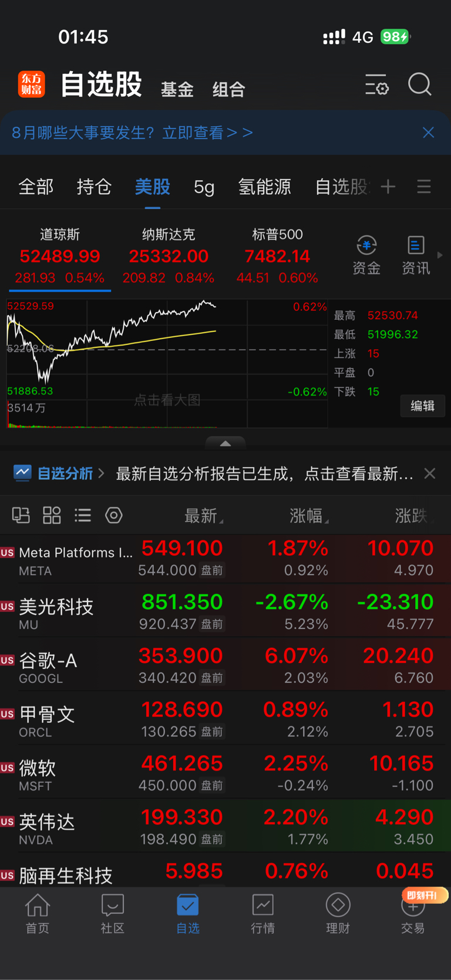Screen dimensions: 451x980
Task: Open the Dow intraday chart enlarged view
Action: pos(167,363)
